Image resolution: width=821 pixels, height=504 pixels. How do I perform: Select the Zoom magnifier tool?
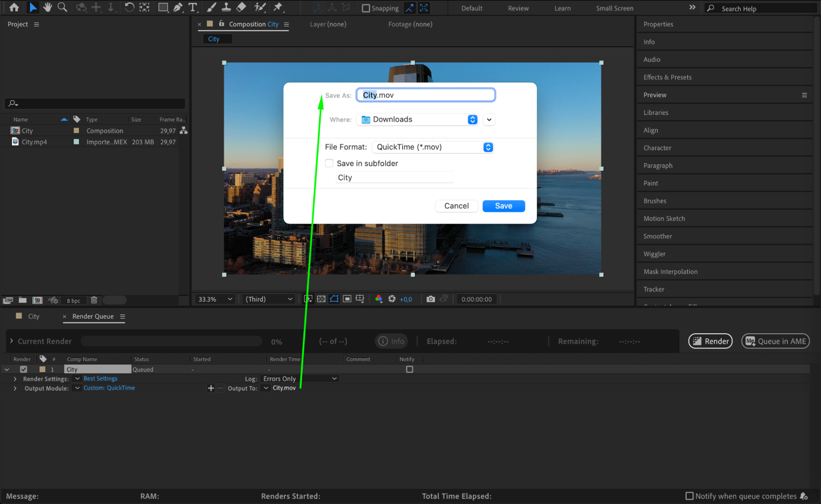pyautogui.click(x=62, y=7)
